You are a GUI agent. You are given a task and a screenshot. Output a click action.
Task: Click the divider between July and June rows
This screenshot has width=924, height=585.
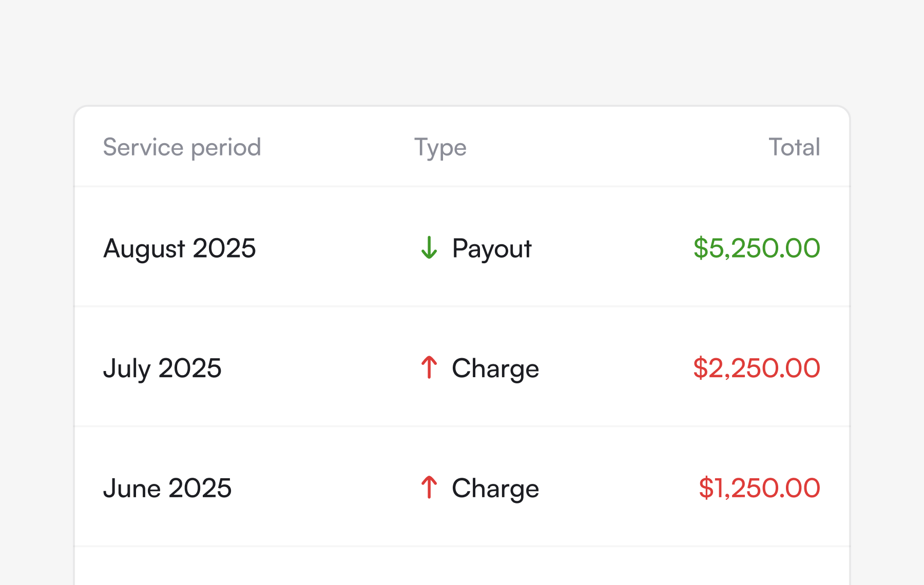pyautogui.click(x=462, y=426)
